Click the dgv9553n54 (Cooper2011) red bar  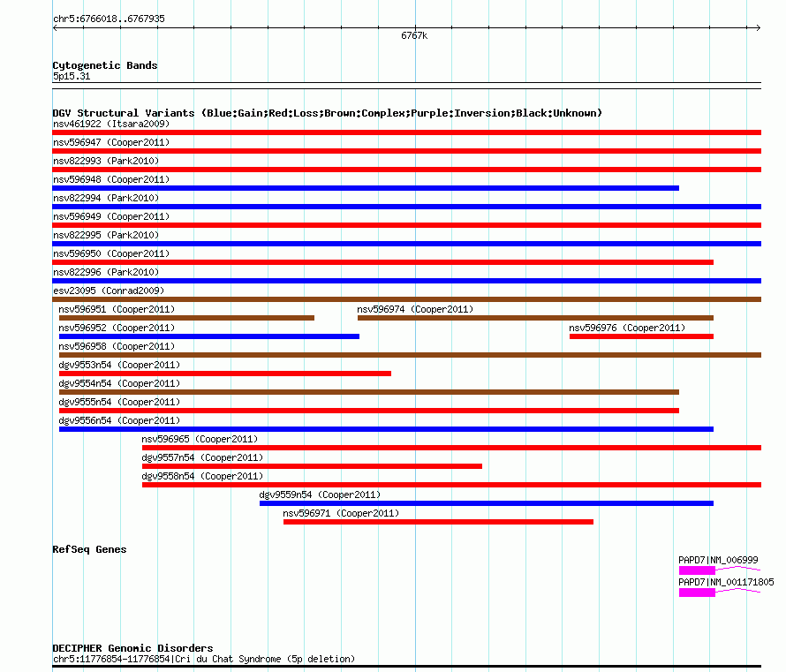(225, 374)
